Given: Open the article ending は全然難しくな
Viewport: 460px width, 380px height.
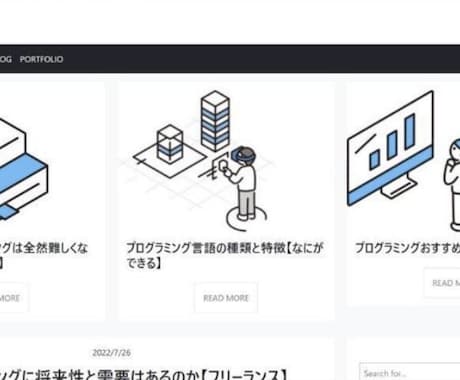Looking at the screenshot, I should coord(44,255).
